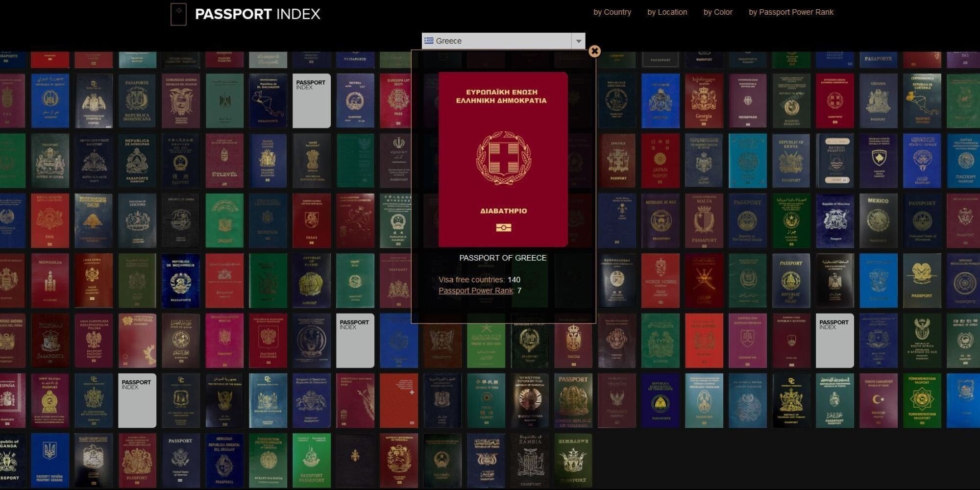Select the Jamaica passport thumbnail

[617, 161]
